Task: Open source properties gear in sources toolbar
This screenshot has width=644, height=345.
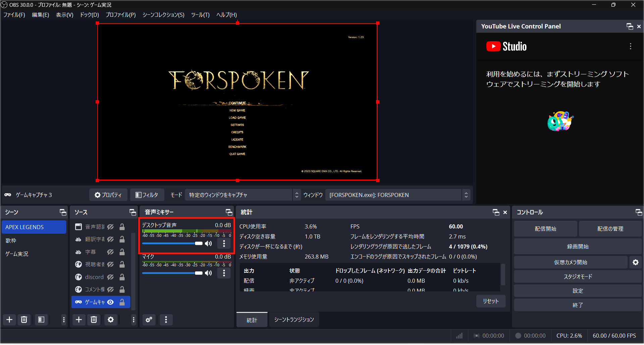Action: pos(111,320)
